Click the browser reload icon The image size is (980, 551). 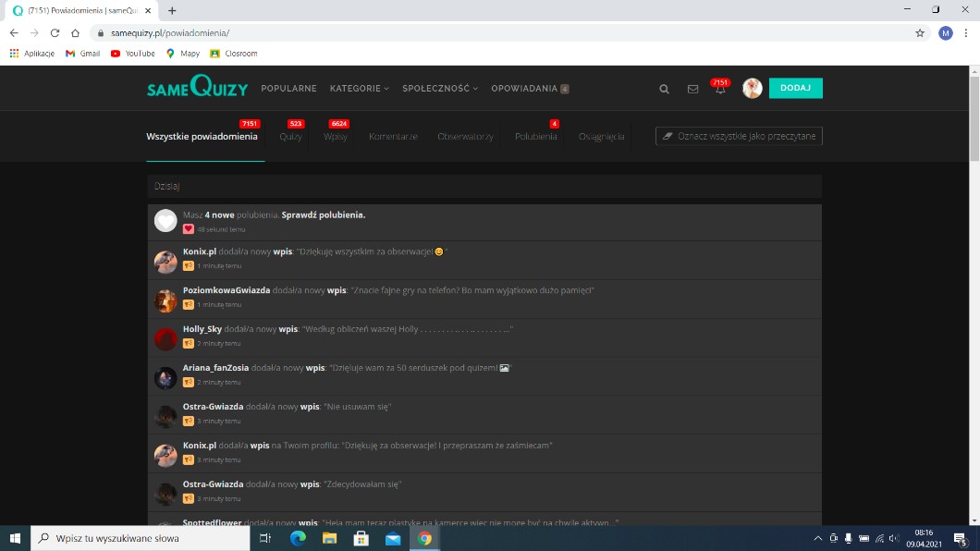coord(55,32)
